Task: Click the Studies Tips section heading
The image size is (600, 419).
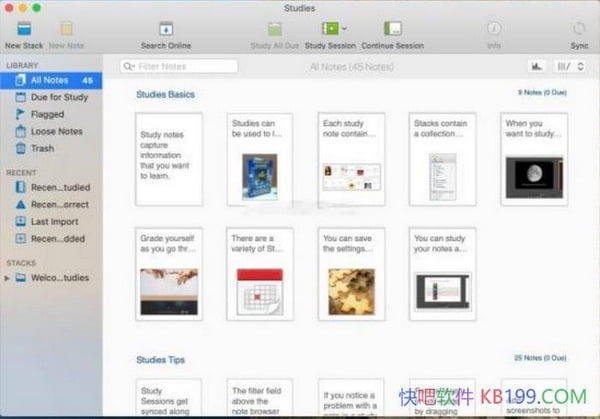Action: (160, 359)
